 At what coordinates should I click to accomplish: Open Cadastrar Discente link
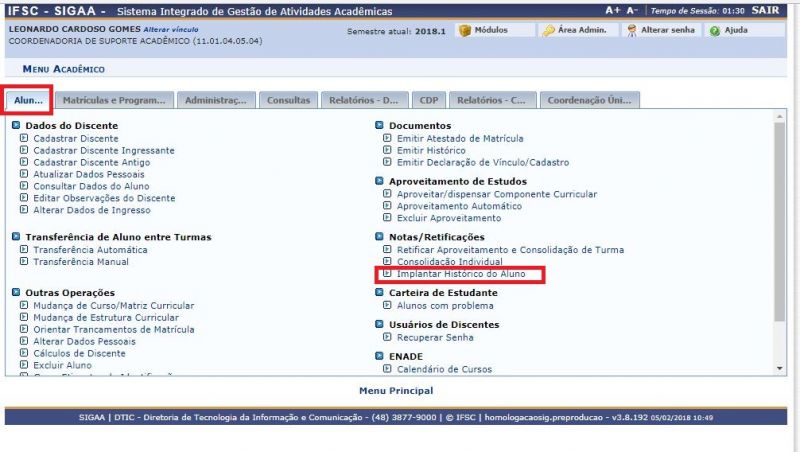coord(75,138)
